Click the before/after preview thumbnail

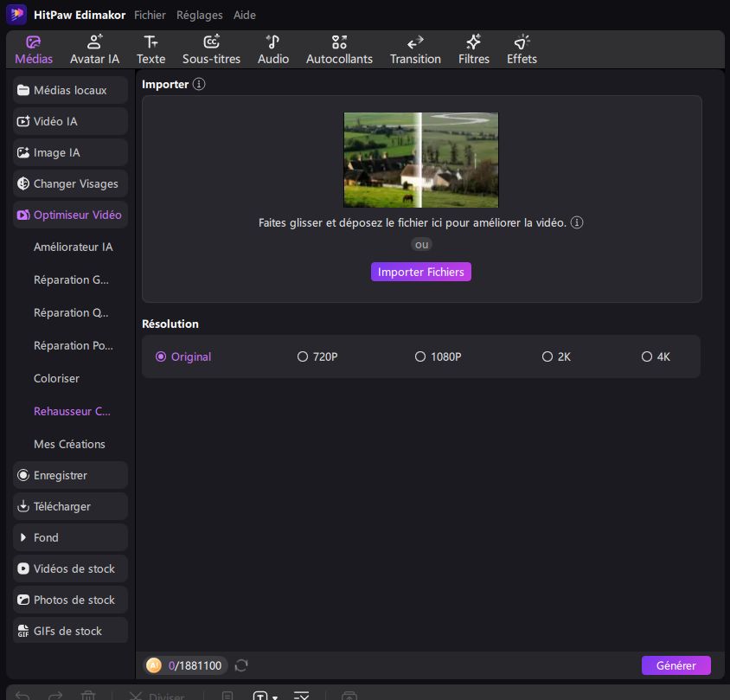pyautogui.click(x=421, y=160)
